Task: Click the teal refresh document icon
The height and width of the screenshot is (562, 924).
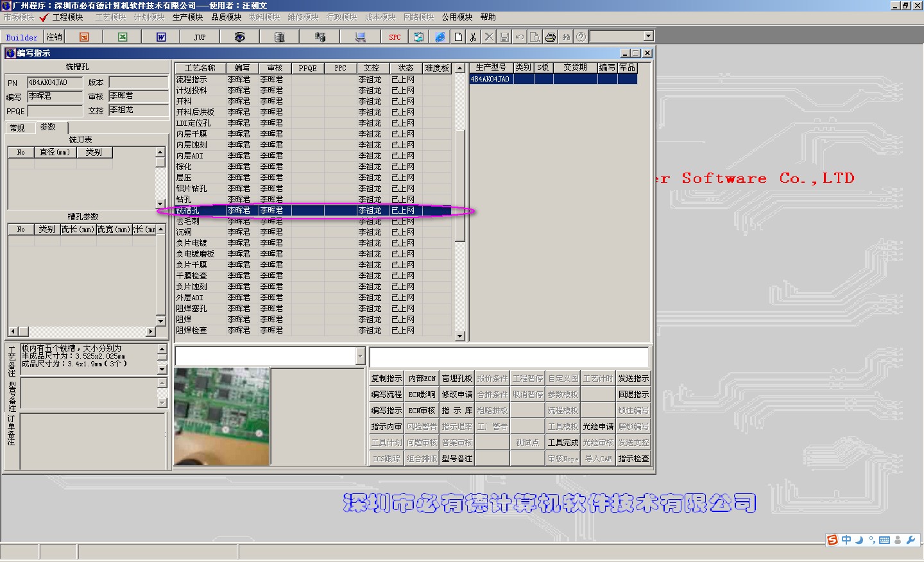Action: pyautogui.click(x=419, y=37)
